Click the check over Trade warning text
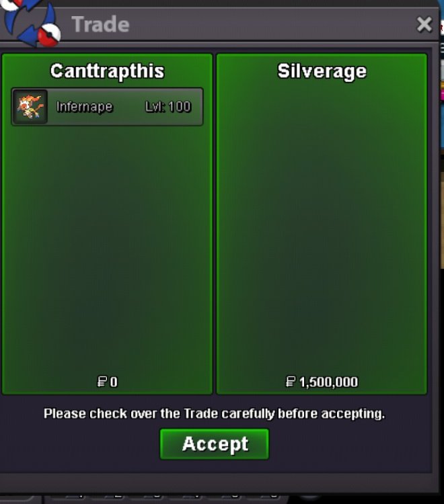The width and height of the screenshot is (444, 504). click(x=215, y=413)
